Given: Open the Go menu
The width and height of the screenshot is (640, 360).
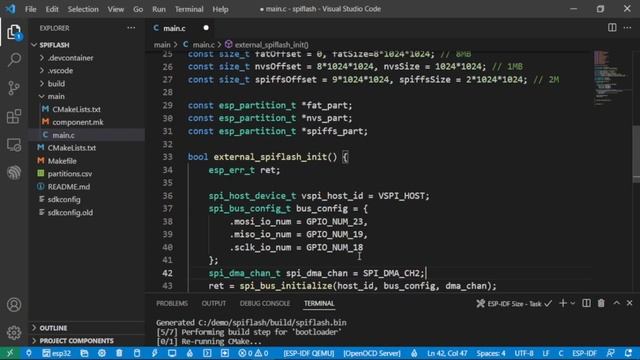Looking at the screenshot, I should coord(138,9).
